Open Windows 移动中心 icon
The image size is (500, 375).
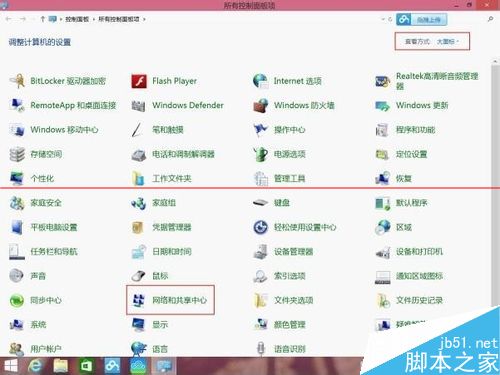pyautogui.click(x=17, y=130)
